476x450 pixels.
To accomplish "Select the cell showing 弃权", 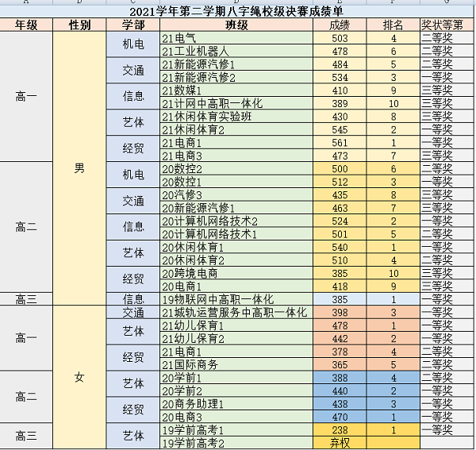I will [x=340, y=443].
